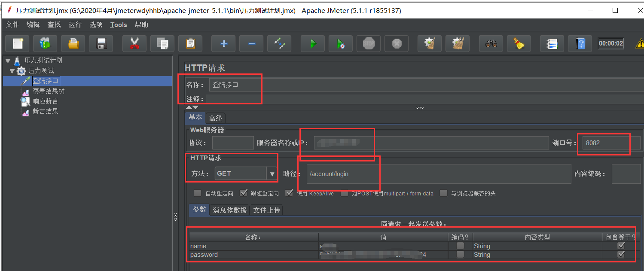Toggle the 跟随重定向 checkbox

pos(244,193)
